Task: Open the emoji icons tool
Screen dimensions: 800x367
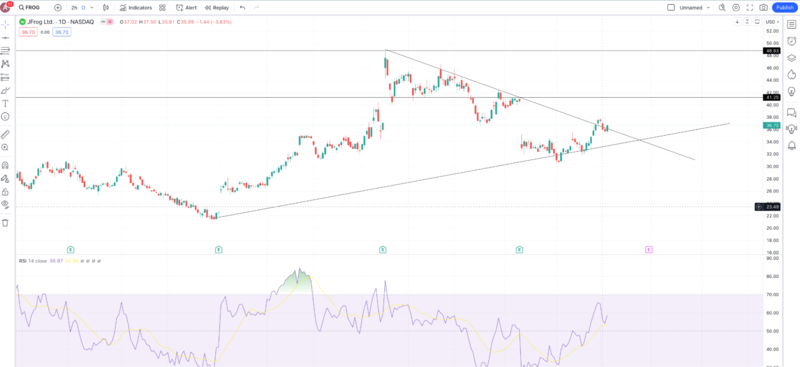Action: coord(5,116)
